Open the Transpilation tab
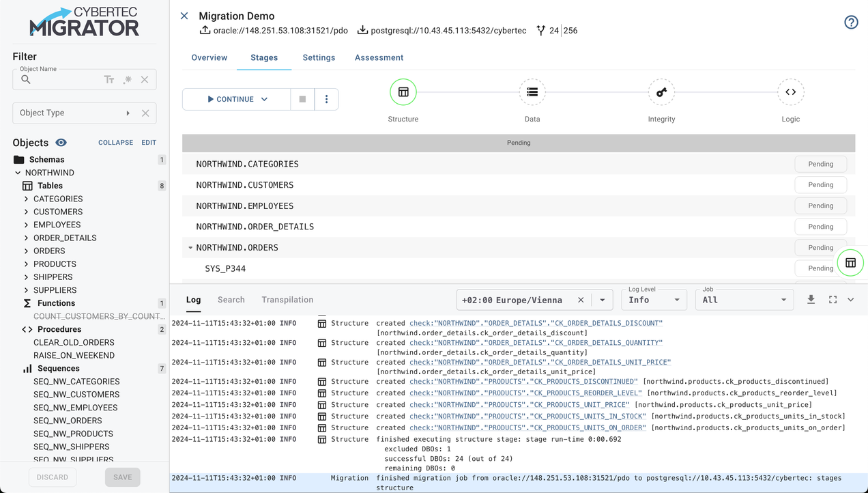This screenshot has width=868, height=493. point(287,300)
